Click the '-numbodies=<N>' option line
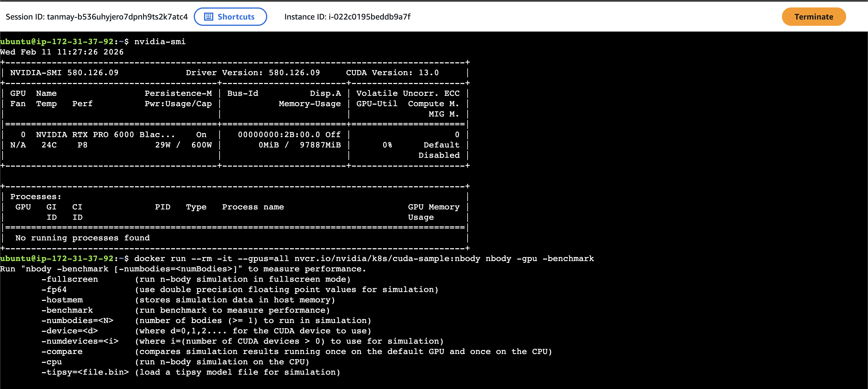This screenshot has width=868, height=389. click(206, 321)
